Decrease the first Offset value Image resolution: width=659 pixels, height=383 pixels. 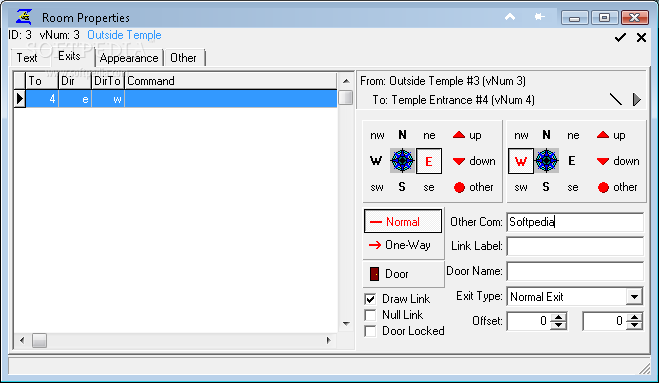tap(558, 325)
